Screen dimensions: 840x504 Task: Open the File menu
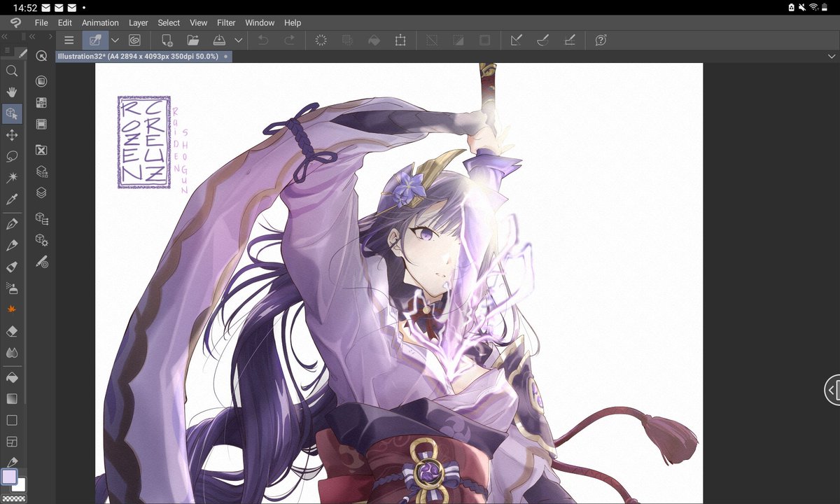click(x=41, y=22)
